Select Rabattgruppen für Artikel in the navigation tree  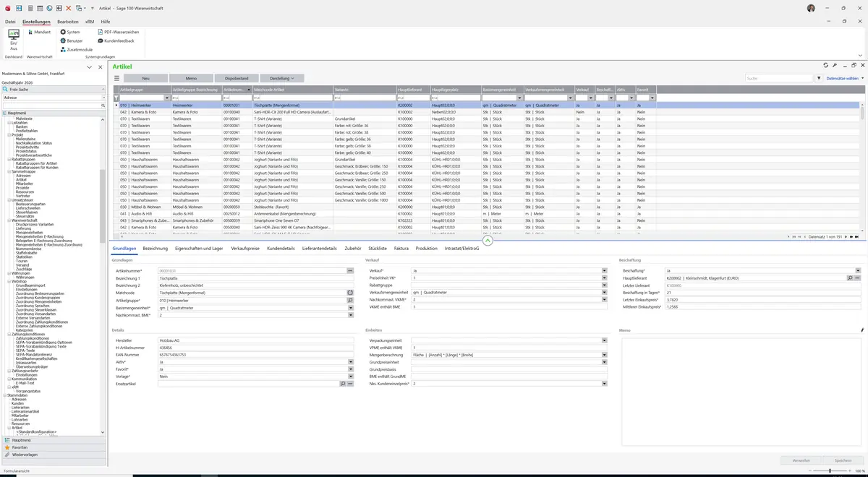click(36, 163)
